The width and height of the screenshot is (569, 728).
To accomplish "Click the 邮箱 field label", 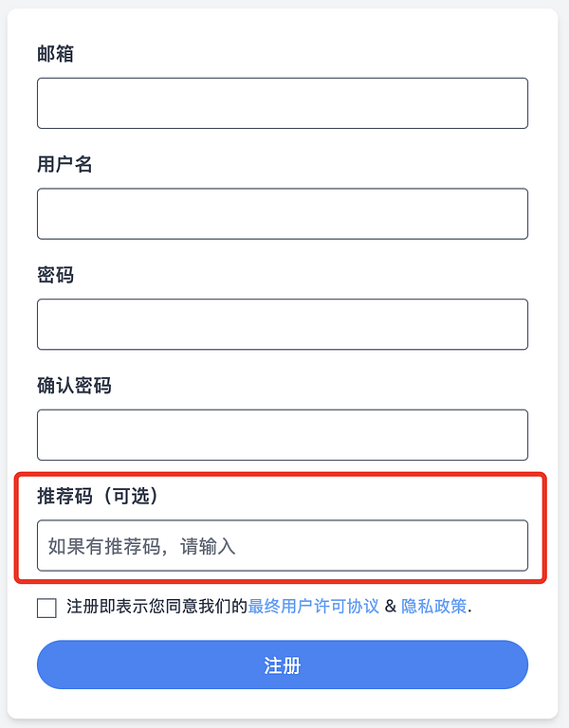I will point(55,54).
